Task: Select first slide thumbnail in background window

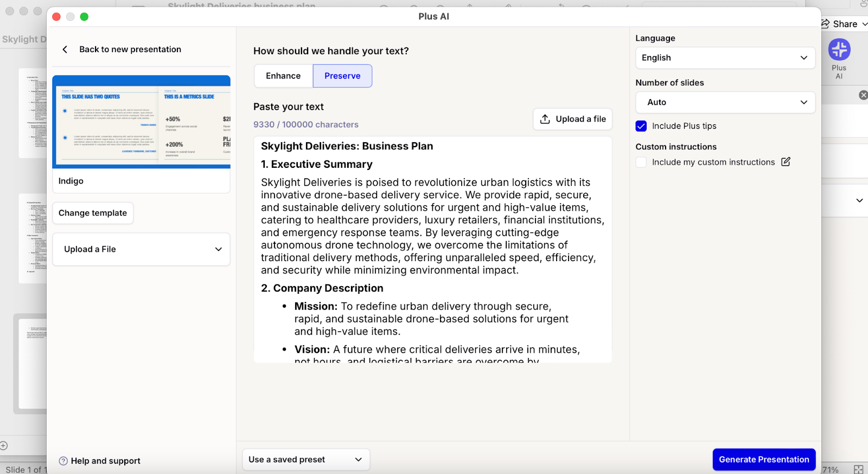Action: pos(33,113)
